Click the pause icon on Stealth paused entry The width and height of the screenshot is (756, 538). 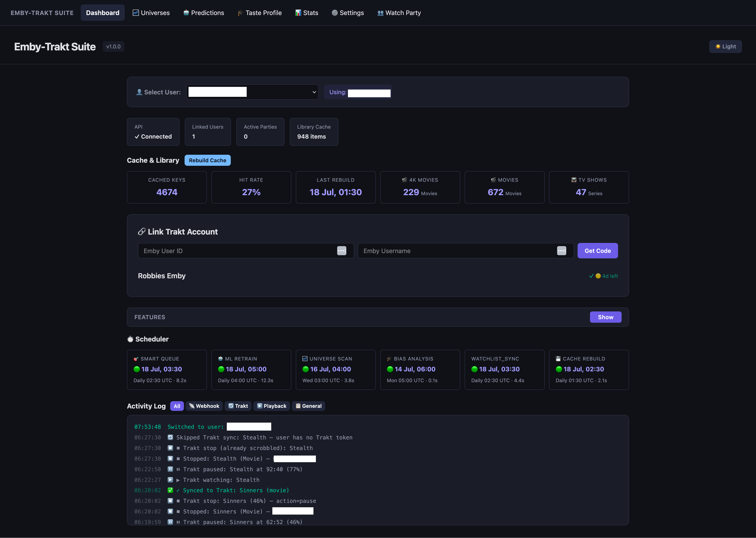[170, 469]
